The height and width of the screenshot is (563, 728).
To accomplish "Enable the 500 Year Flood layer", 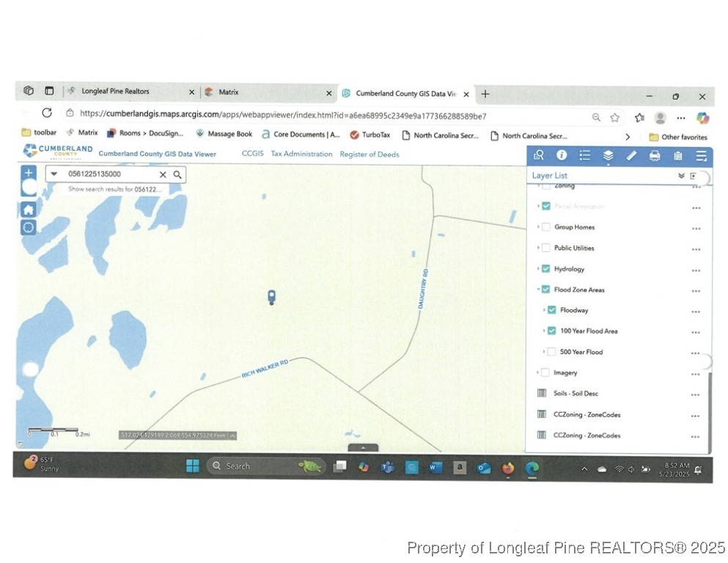I will click(551, 352).
